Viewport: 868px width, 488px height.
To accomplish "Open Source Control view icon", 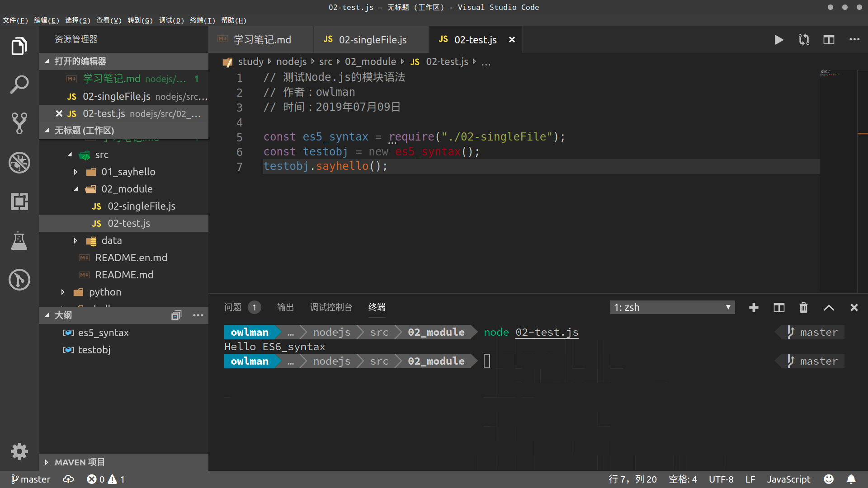I will click(19, 123).
